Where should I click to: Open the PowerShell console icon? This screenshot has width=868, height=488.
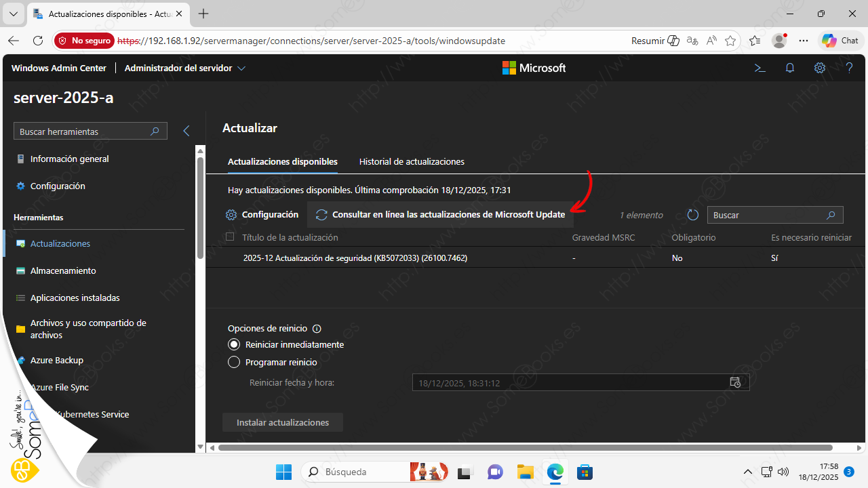coord(760,68)
